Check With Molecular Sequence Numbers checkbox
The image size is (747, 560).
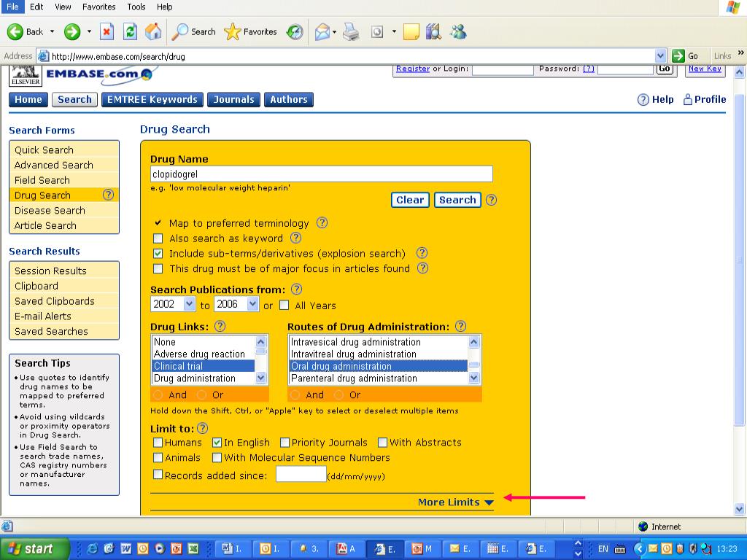[217, 458]
